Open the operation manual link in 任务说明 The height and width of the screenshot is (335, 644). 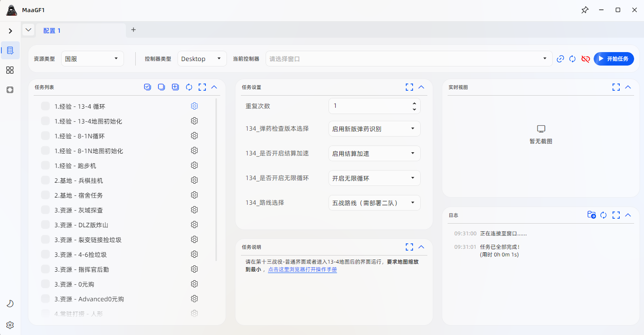(x=302, y=271)
